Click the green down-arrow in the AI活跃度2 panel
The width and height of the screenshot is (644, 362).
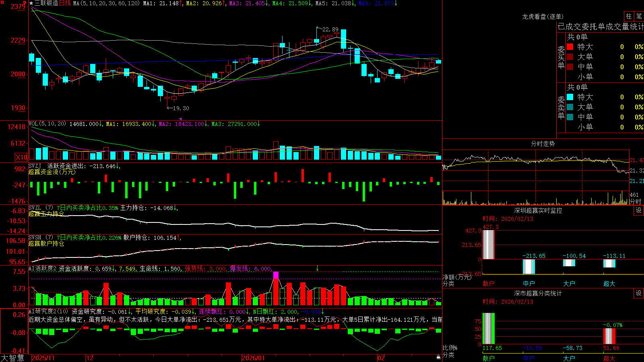pyautogui.click(x=317, y=268)
